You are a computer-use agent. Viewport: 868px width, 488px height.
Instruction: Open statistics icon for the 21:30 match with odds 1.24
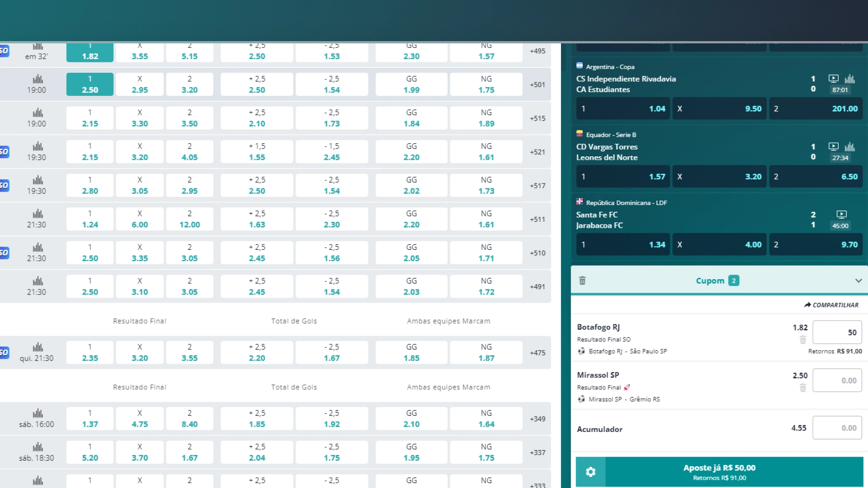[x=38, y=214]
